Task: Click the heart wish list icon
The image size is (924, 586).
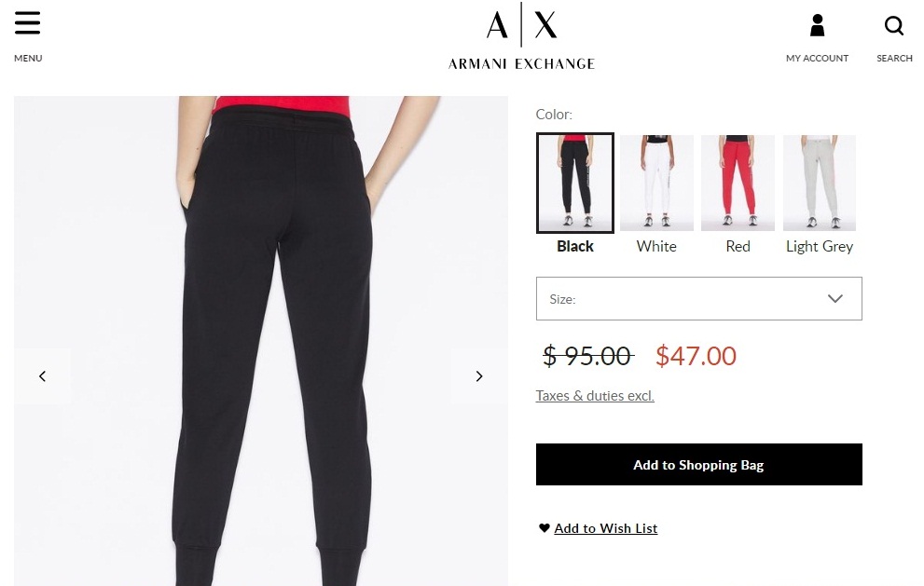Action: [544, 527]
